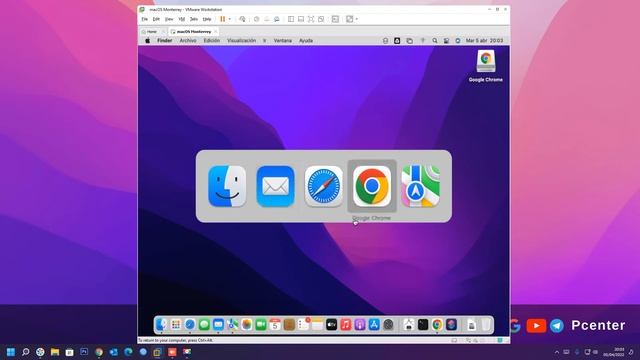Take a snapshot of the virtual machine
640x360 pixels.
(256, 19)
